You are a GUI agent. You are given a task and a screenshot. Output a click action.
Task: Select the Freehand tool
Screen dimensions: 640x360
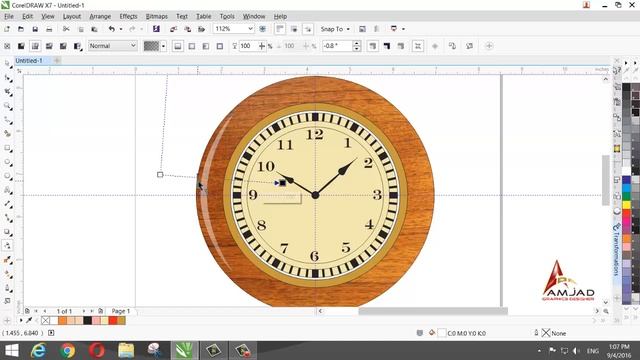[x=7, y=120]
